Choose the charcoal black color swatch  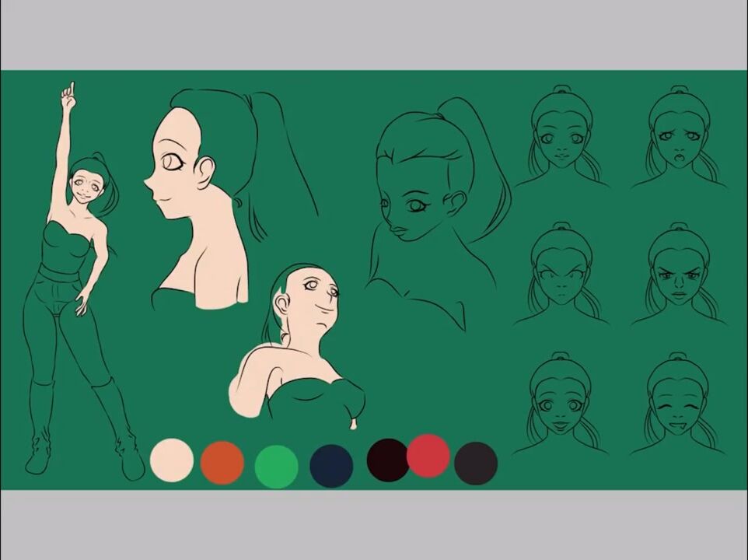[x=476, y=463]
